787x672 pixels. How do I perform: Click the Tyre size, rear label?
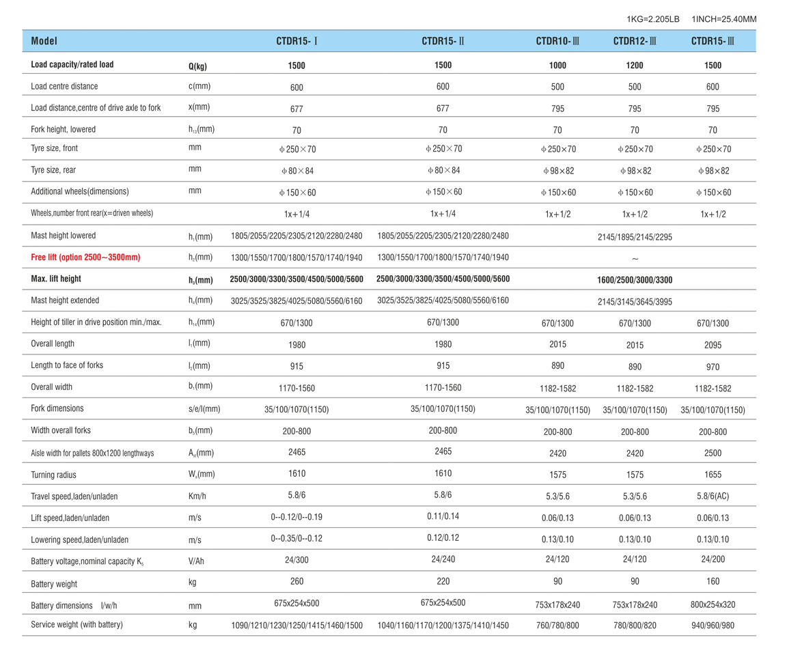click(x=53, y=170)
